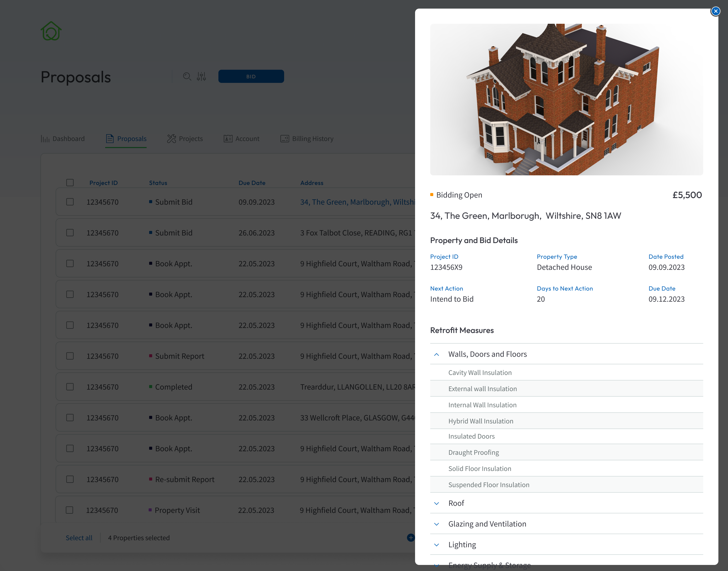Click the Select all link
Viewport: 728px width, 571px height.
click(x=79, y=538)
